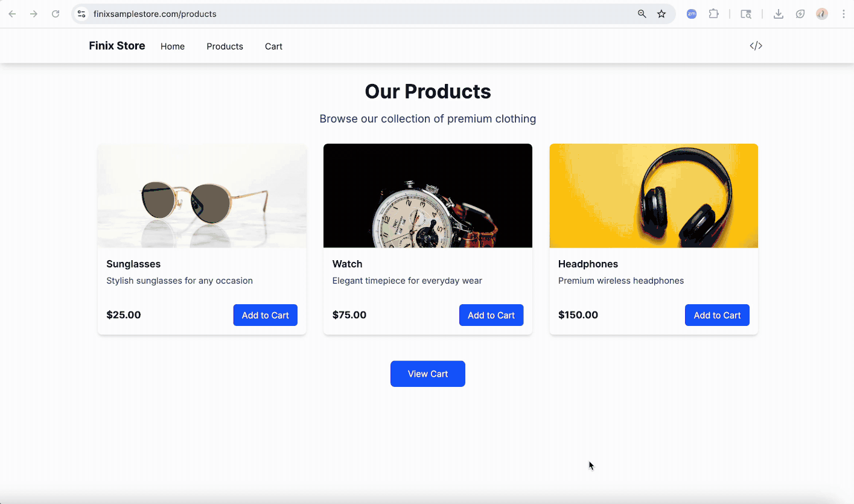
Task: Click the Headphones product image
Action: (654, 196)
